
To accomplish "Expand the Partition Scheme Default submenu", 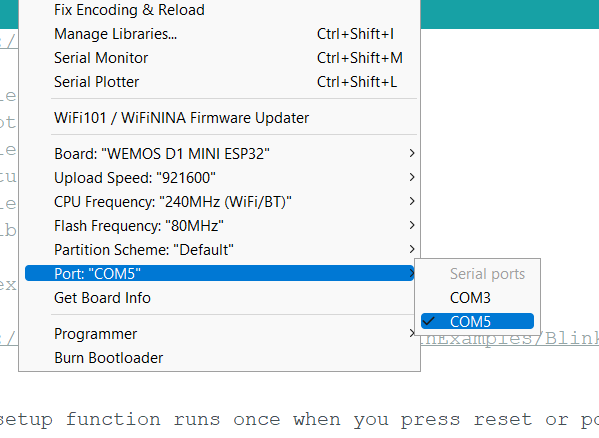I will click(x=220, y=250).
